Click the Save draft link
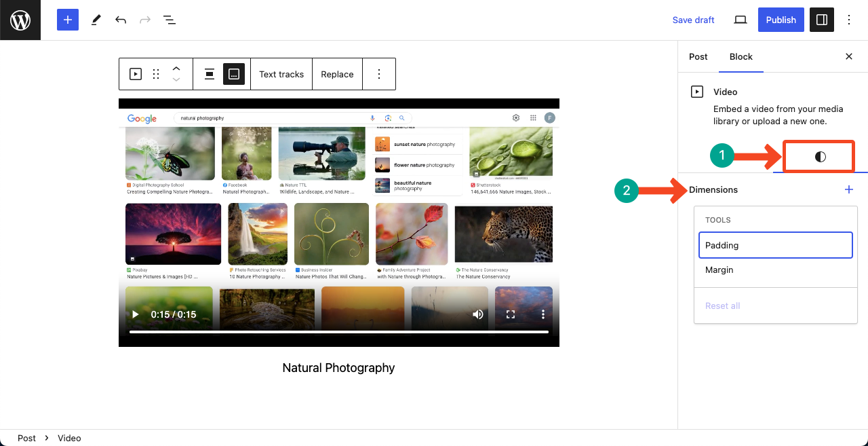This screenshot has height=446, width=868. point(693,20)
